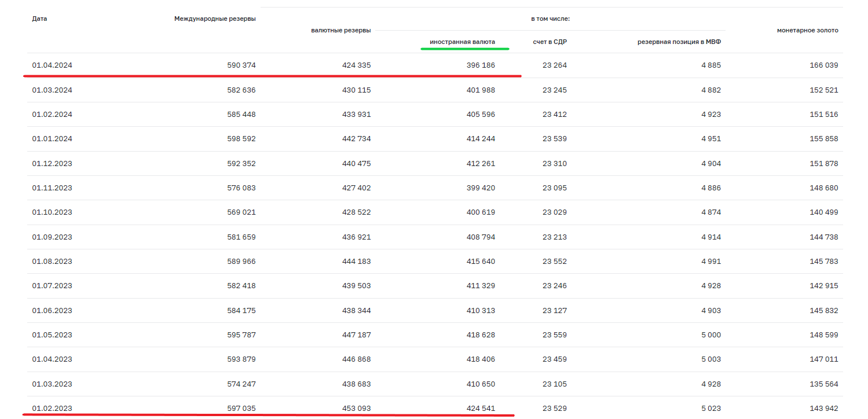Click monetary gold value 166 039

[x=823, y=65]
